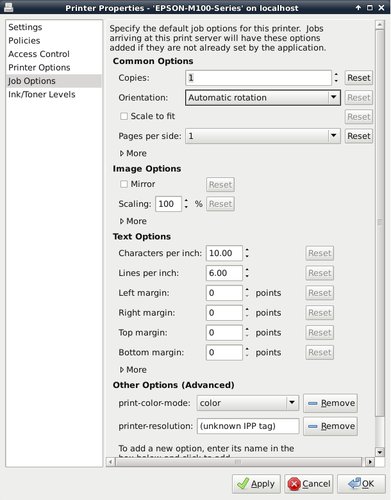This screenshot has height=500, width=391.
Task: Click the Top margin field
Action: tap(224, 333)
